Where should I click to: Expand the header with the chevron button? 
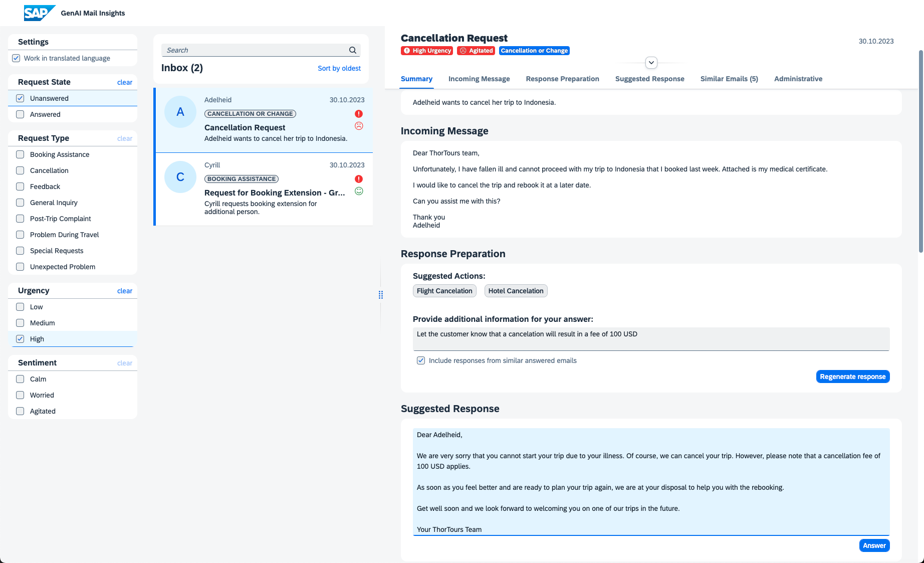[x=651, y=63]
